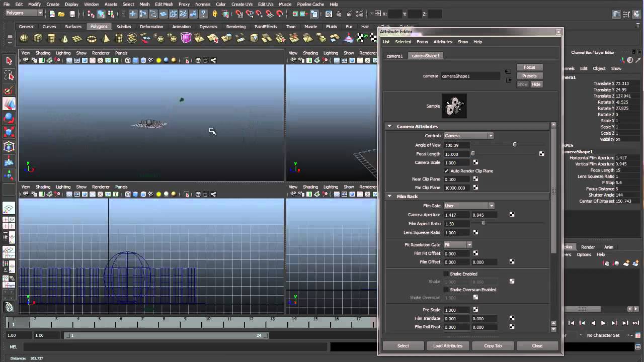Activate the Rotate tool
The width and height of the screenshot is (644, 362).
[9, 118]
